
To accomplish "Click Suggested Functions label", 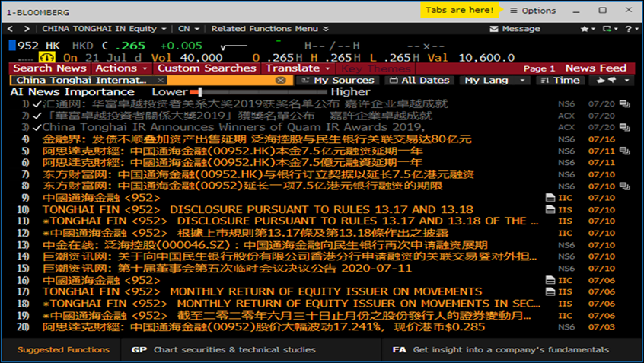I will click(x=63, y=350).
